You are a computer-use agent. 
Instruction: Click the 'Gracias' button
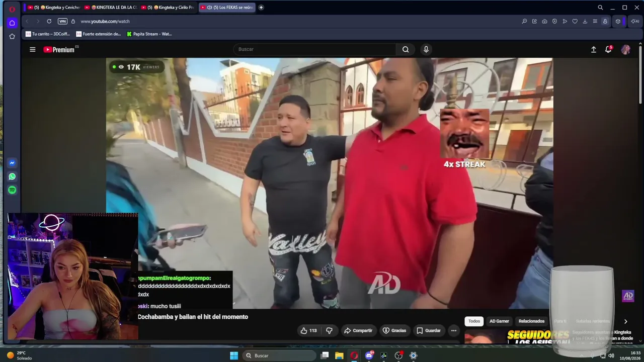(394, 330)
